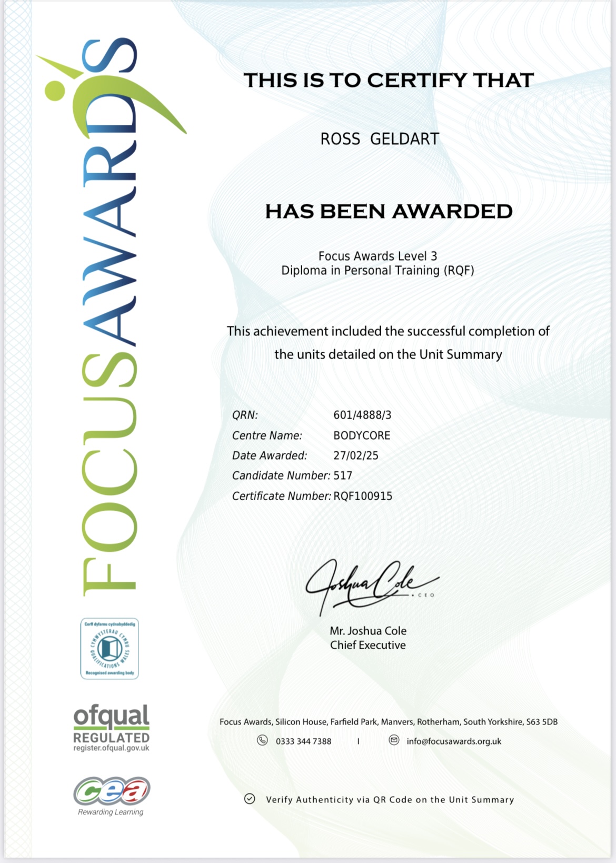Open the info@focusawards.org.uk email link
616x863 pixels.
pos(454,741)
